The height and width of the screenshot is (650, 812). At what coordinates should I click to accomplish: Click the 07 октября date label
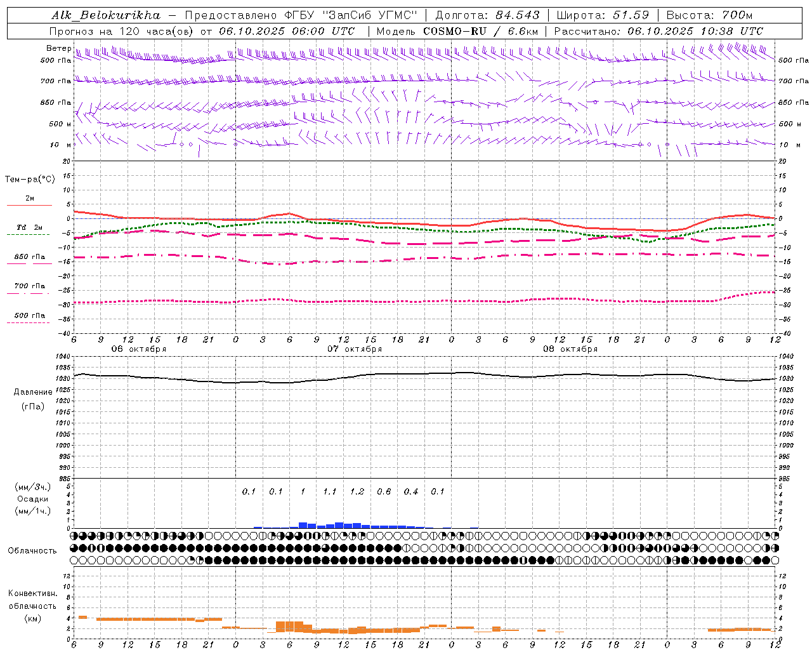(x=355, y=349)
